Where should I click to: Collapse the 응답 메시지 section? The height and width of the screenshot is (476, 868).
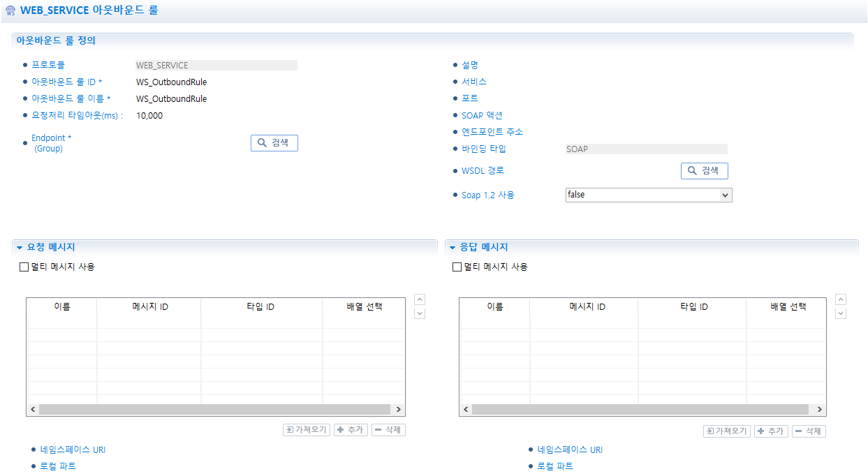point(453,248)
